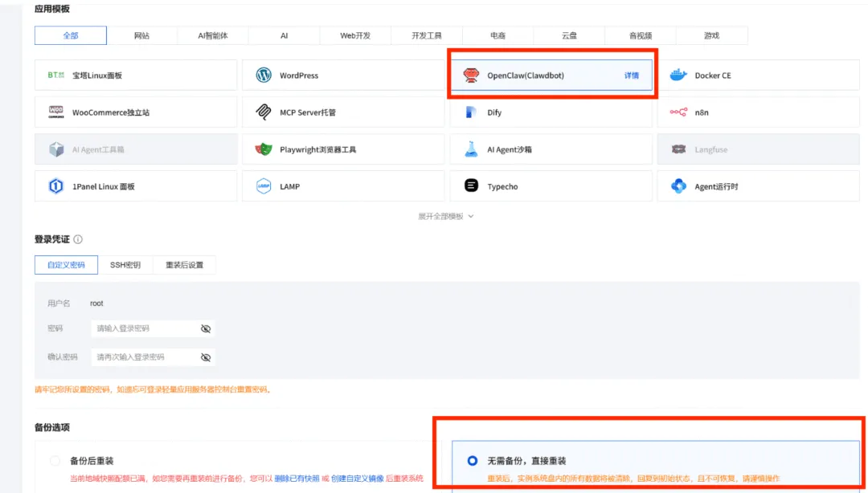Select the 备份后重装 radio button
868x493 pixels.
coord(55,460)
